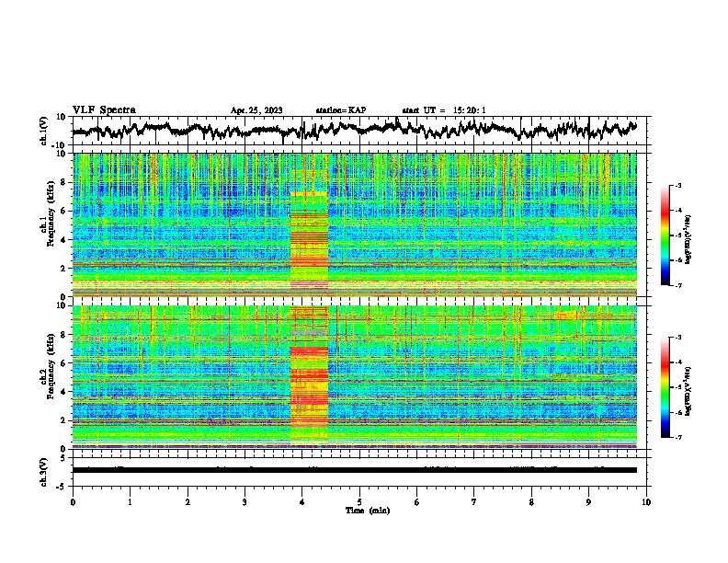Click time-axis tick label '5'
This screenshot has height=563, width=728.
click(359, 502)
